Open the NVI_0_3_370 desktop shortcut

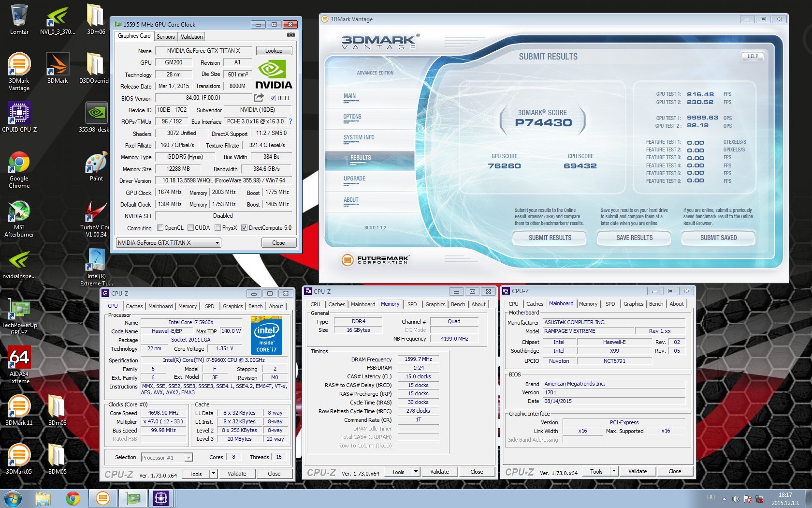click(58, 19)
